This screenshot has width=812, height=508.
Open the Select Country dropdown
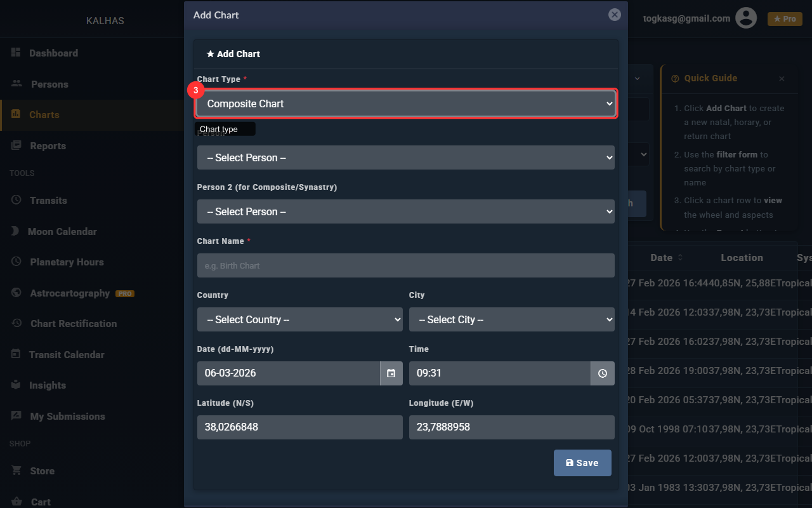point(299,319)
